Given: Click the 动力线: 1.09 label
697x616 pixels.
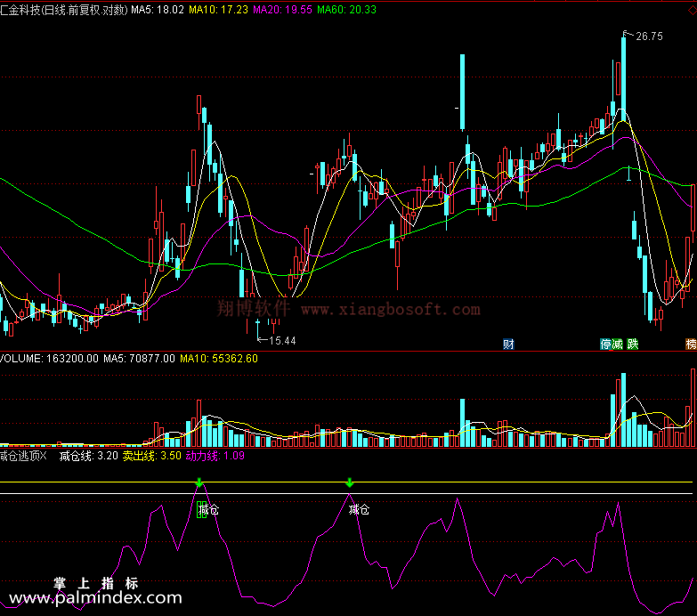Looking at the screenshot, I should coord(215,456).
